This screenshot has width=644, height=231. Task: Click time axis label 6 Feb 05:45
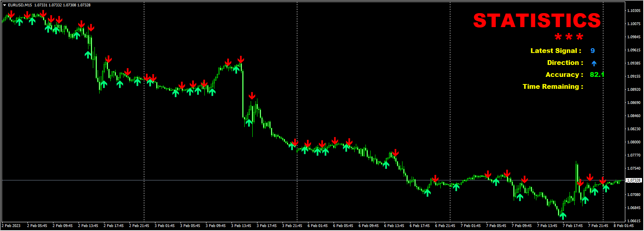tap(343, 226)
